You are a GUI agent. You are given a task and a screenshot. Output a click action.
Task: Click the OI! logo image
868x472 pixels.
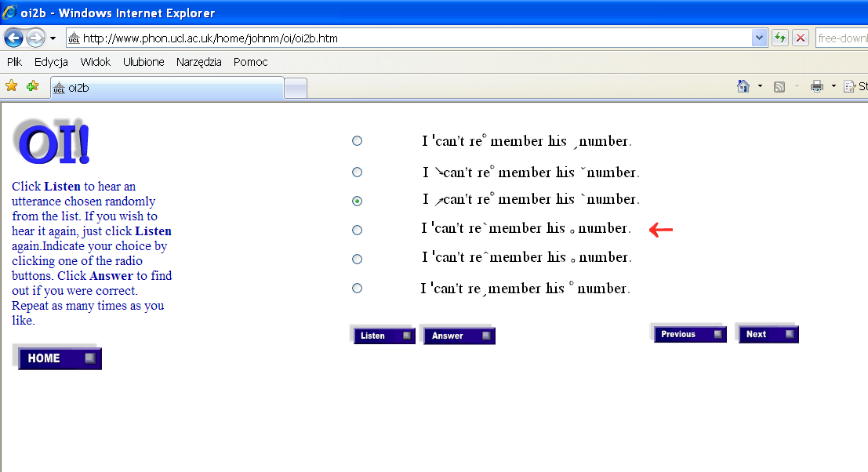tap(51, 142)
